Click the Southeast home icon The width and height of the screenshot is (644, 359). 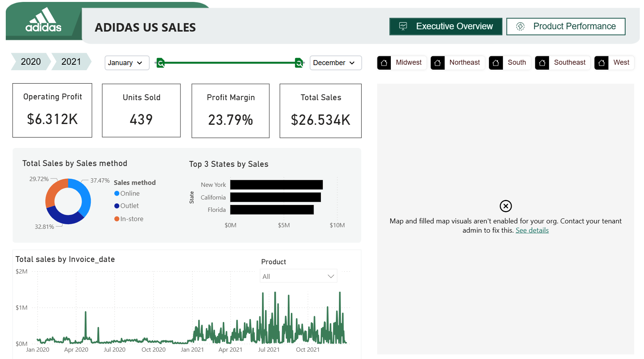coord(542,62)
